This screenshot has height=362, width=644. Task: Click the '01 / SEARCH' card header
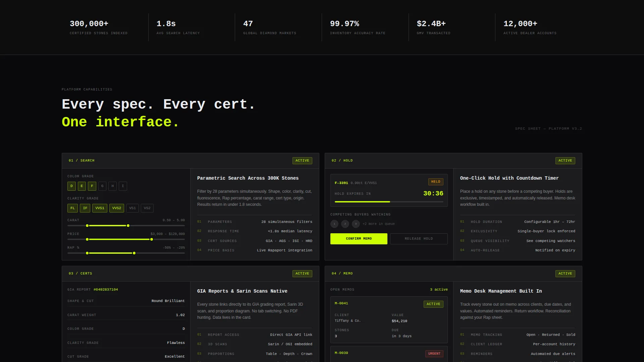191,161
